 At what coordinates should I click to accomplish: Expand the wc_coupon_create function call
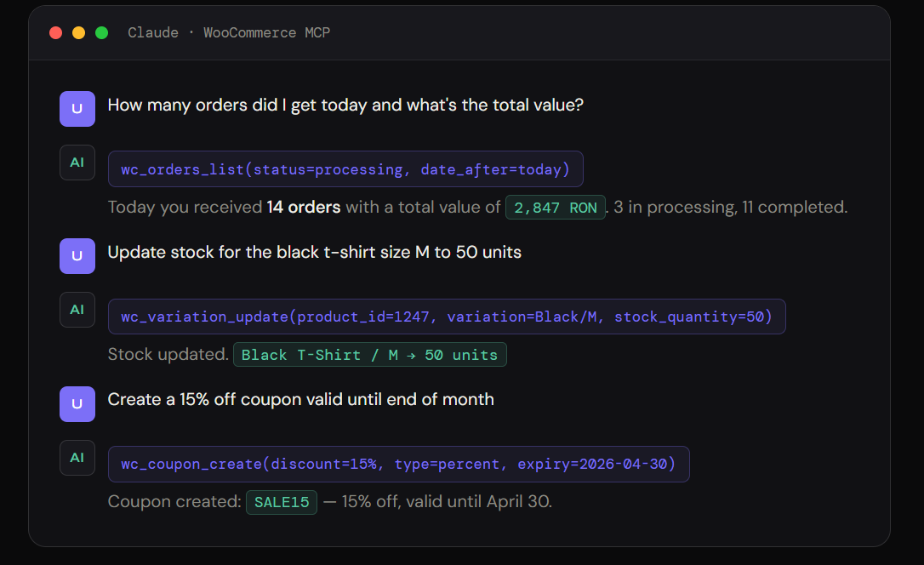click(x=399, y=464)
